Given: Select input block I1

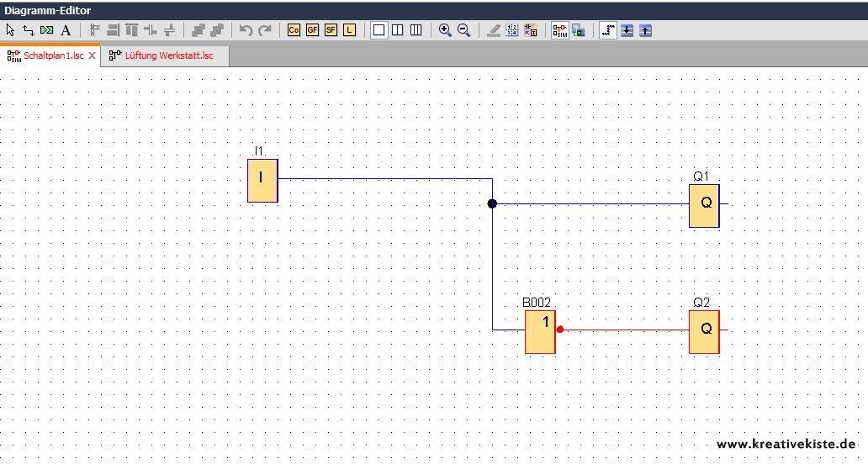Looking at the screenshot, I should pos(262,181).
